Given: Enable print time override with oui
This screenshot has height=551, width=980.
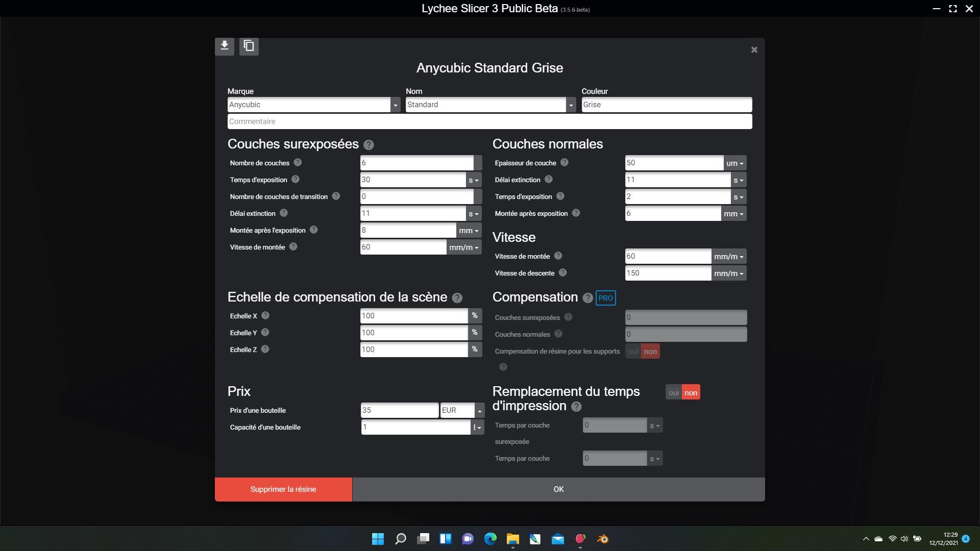Looking at the screenshot, I should 674,392.
